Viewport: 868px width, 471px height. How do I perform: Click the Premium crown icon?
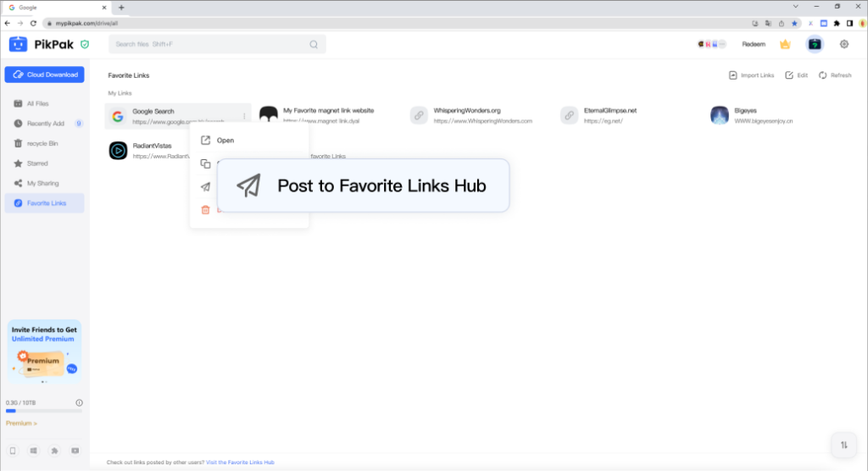(x=785, y=44)
